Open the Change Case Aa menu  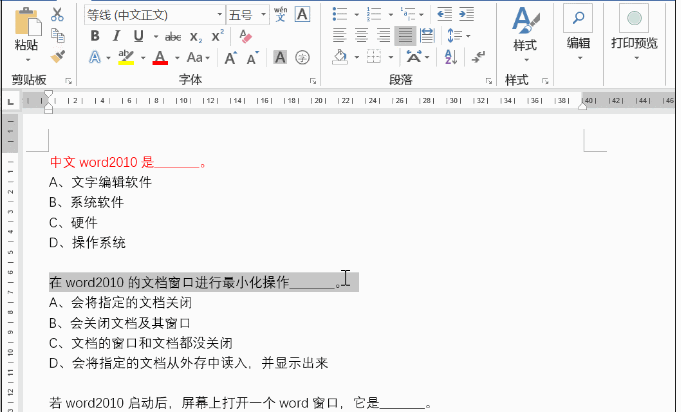198,57
